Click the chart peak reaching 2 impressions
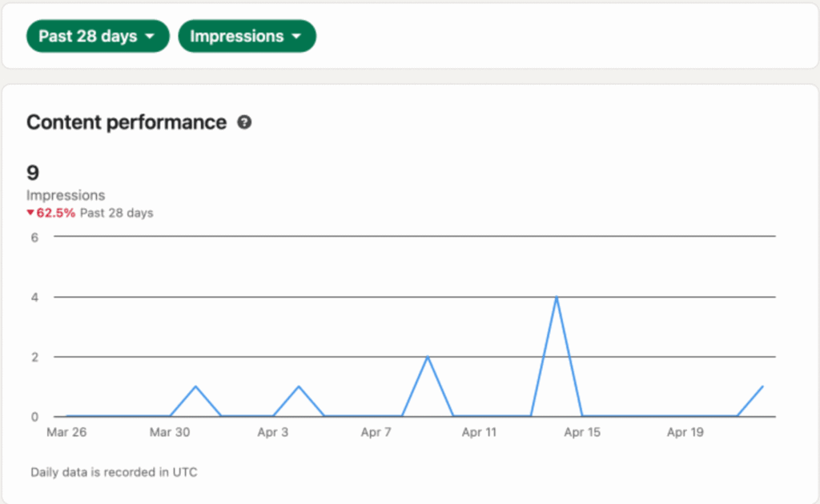The width and height of the screenshot is (820, 504). [x=428, y=357]
